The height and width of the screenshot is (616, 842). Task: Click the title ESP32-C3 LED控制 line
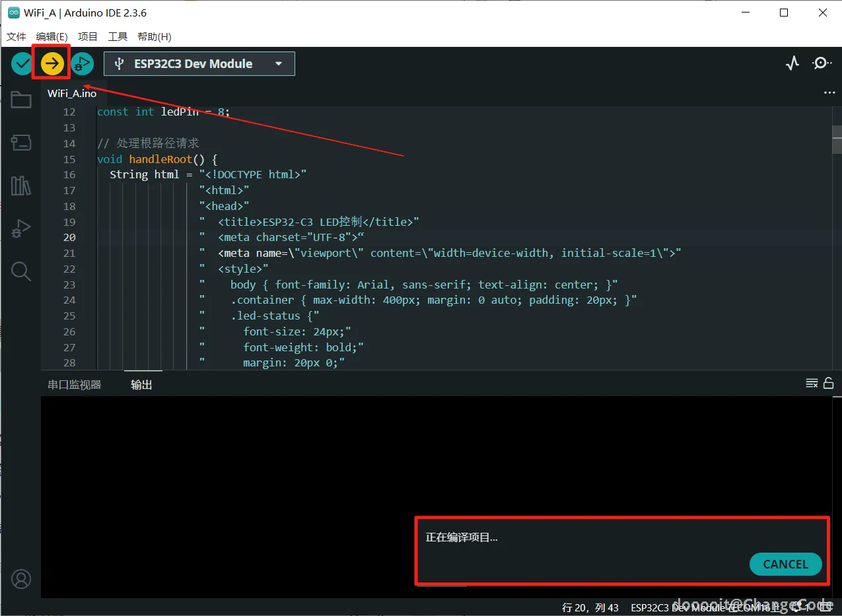309,222
